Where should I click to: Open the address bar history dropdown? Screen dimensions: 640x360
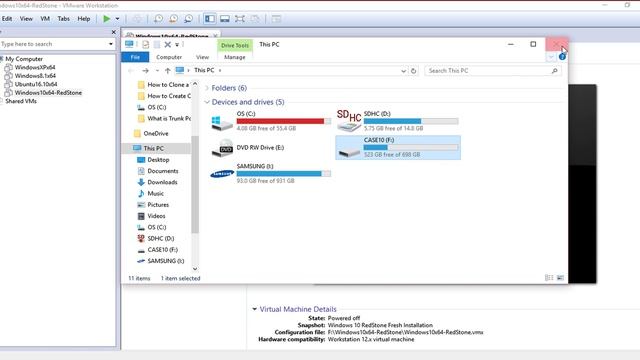click(403, 71)
